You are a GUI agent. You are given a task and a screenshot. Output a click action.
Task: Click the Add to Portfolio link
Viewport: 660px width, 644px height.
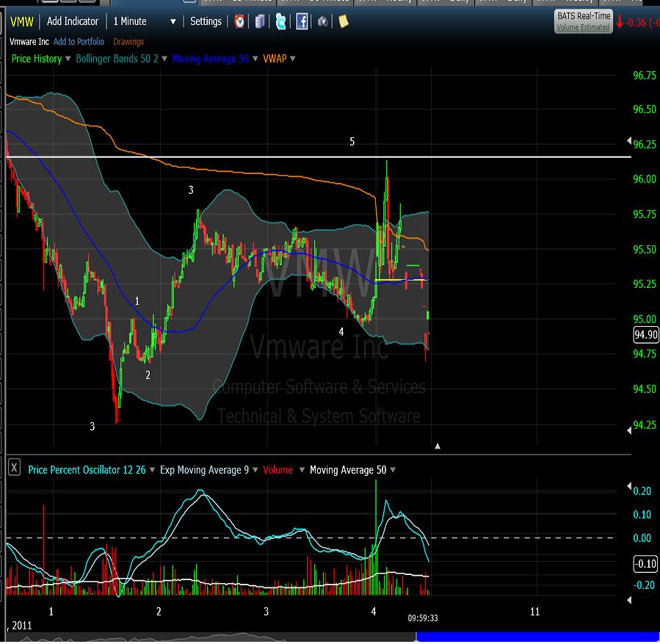(79, 42)
